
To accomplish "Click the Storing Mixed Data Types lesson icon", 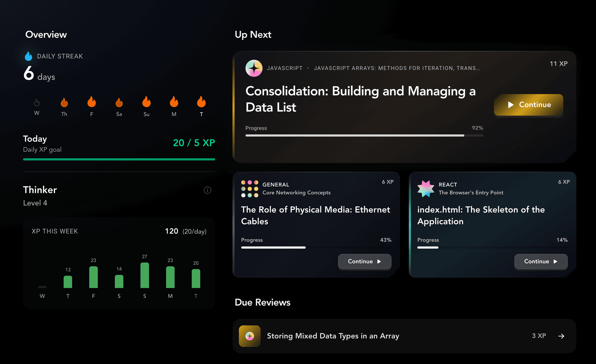I will tap(249, 336).
